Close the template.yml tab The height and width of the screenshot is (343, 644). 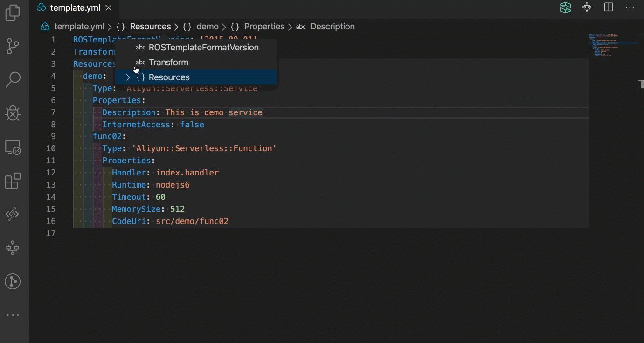coord(109,8)
